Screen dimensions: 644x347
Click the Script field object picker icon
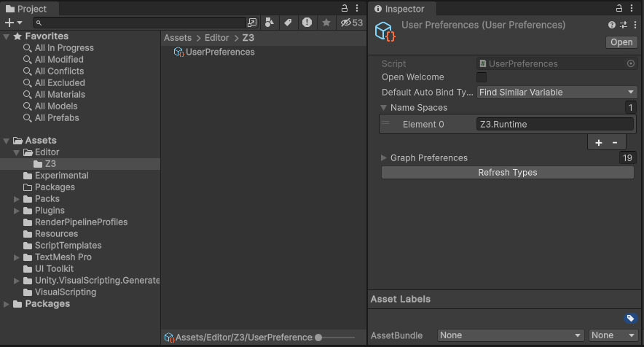coord(631,63)
